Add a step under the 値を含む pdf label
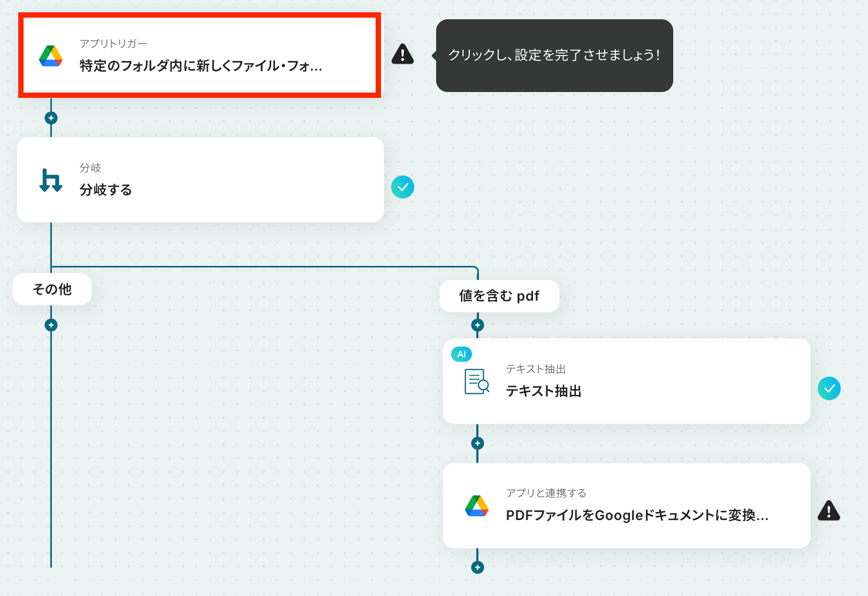This screenshot has height=596, width=868. [x=477, y=325]
